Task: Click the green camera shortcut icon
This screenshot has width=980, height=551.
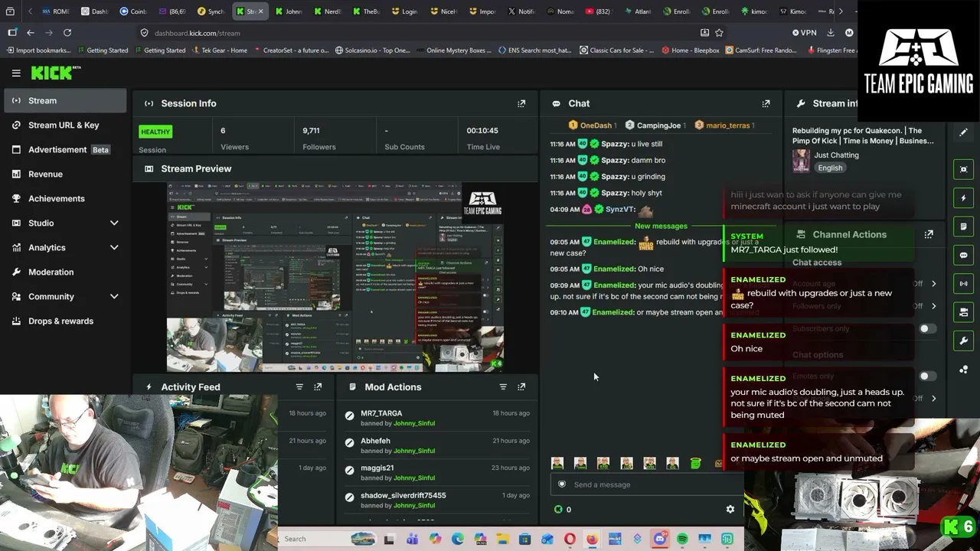Action: pyautogui.click(x=964, y=312)
